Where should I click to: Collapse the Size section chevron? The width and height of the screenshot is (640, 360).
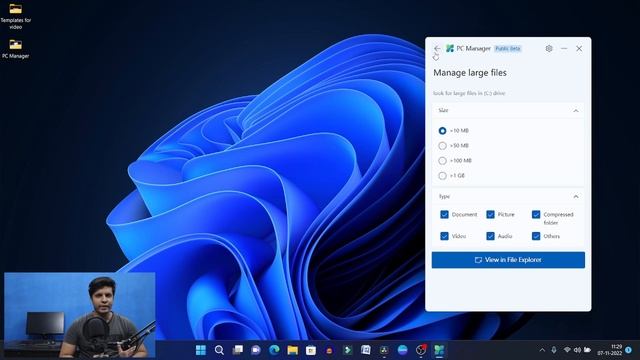click(576, 111)
